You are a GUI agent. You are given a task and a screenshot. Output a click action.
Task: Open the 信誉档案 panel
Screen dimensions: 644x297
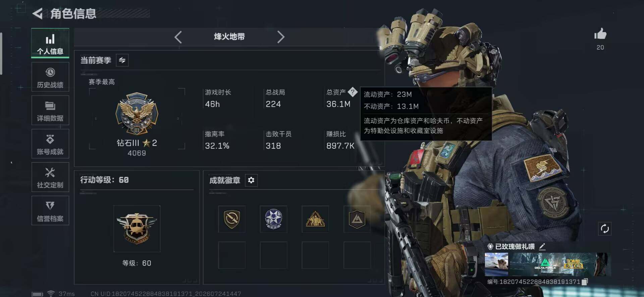(x=50, y=211)
